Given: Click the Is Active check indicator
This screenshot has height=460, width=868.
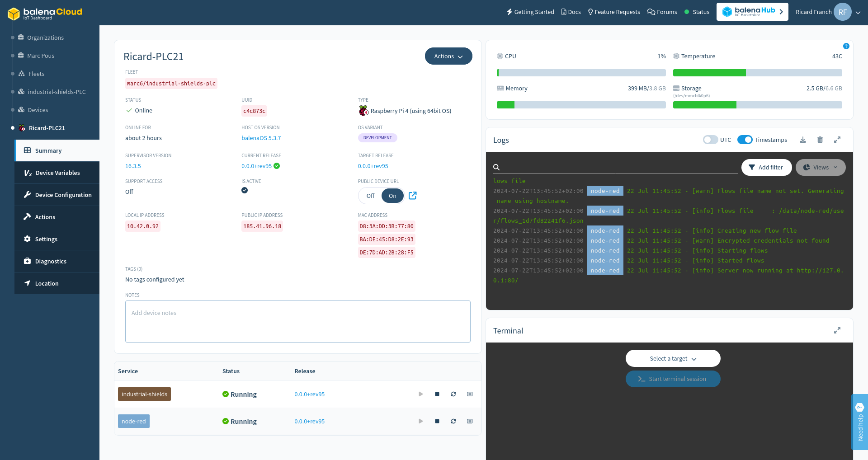Looking at the screenshot, I should (245, 190).
